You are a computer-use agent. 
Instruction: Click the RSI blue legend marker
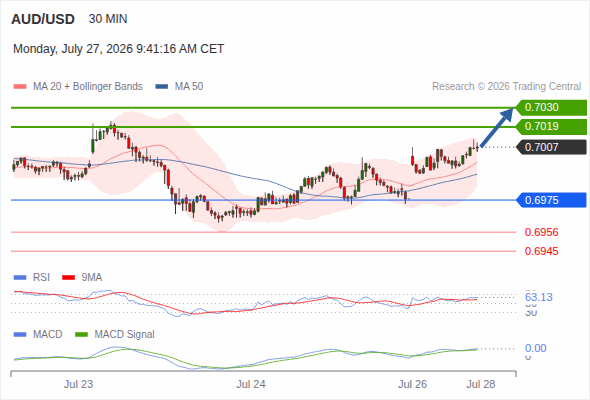tap(20, 278)
